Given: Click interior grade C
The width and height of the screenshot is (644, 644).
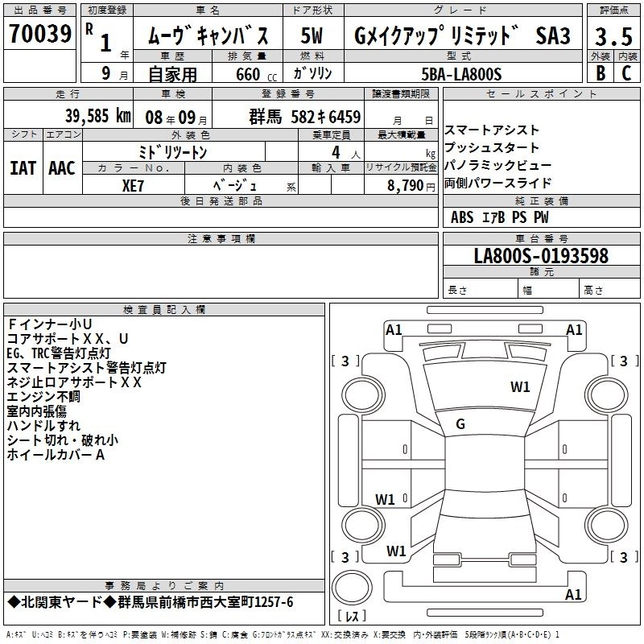Looking at the screenshot, I should click(x=626, y=73).
